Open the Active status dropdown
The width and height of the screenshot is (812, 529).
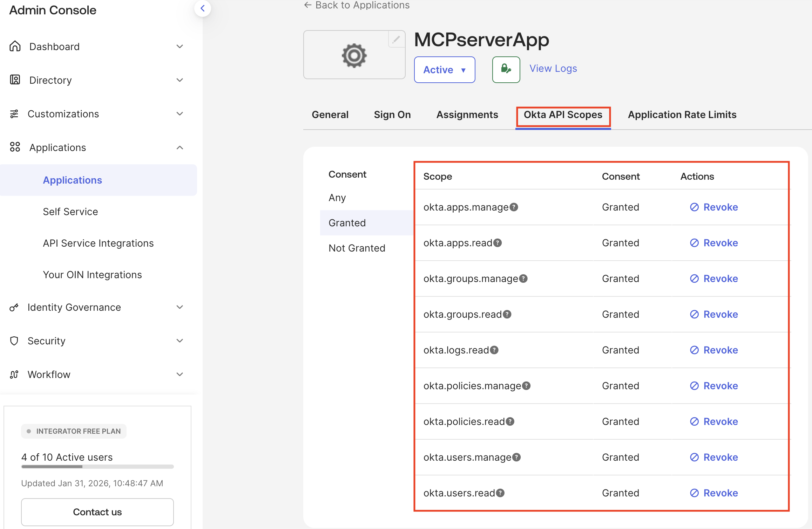(444, 70)
